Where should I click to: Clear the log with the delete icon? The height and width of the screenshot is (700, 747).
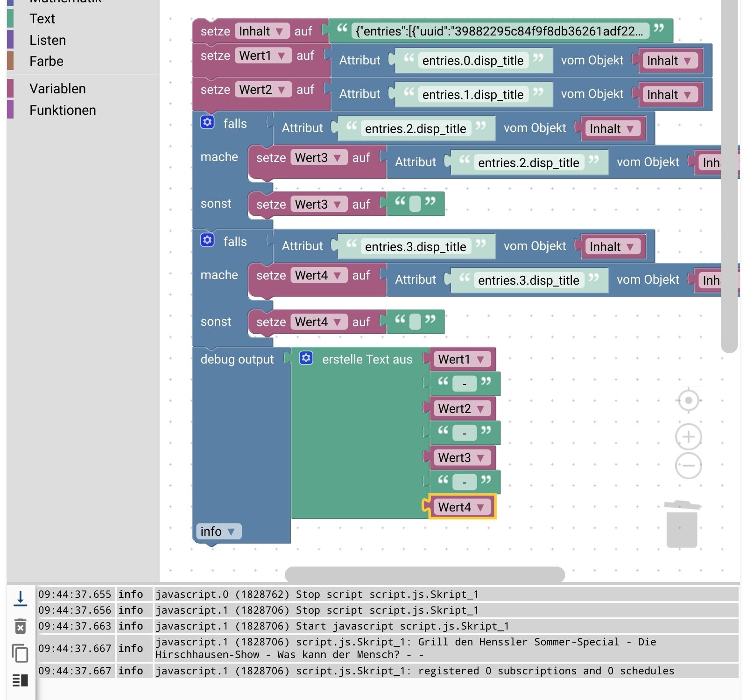(x=20, y=626)
